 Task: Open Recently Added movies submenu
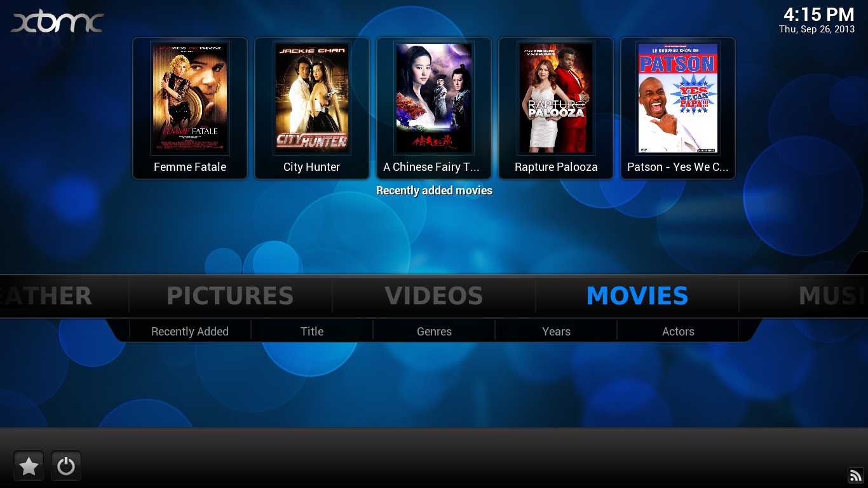(x=190, y=331)
